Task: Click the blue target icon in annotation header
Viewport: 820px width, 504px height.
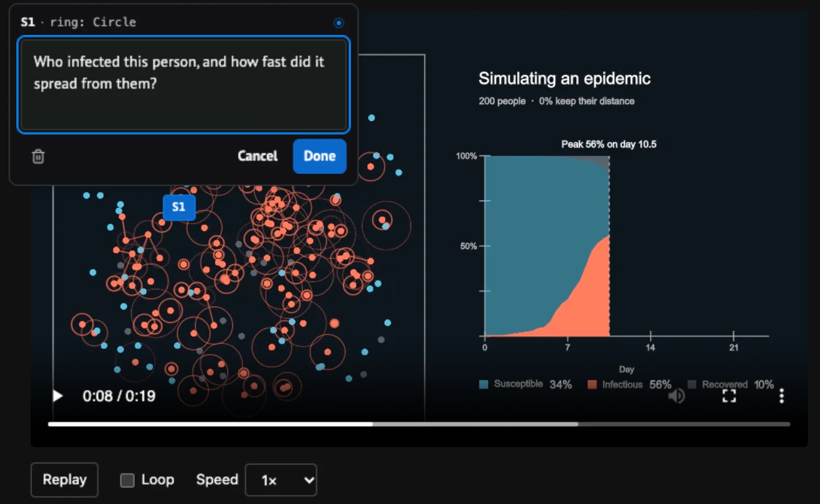Action: [339, 23]
